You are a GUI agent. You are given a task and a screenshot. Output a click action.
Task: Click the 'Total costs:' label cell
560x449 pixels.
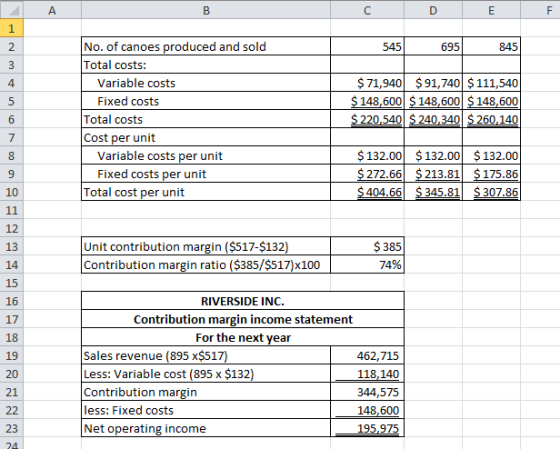point(206,65)
